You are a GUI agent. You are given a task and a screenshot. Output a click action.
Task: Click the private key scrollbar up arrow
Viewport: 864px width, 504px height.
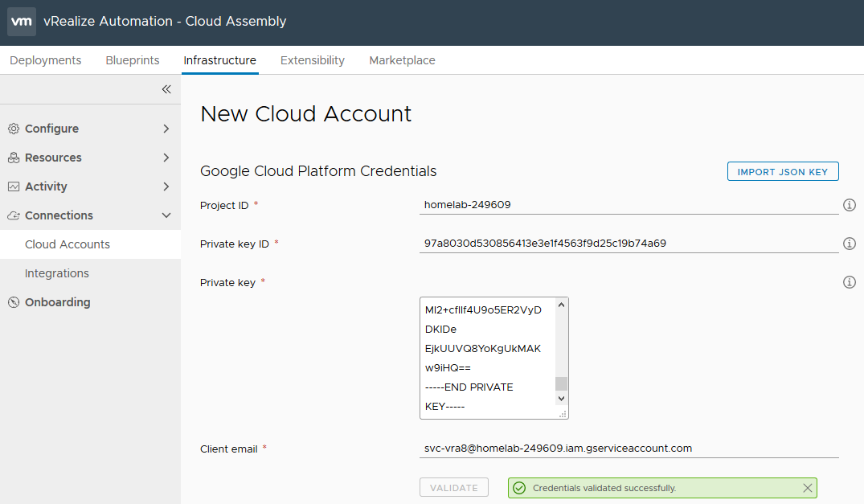click(x=562, y=305)
